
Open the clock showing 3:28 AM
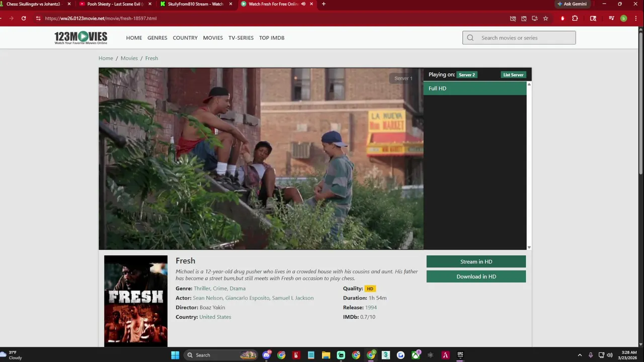629,355
